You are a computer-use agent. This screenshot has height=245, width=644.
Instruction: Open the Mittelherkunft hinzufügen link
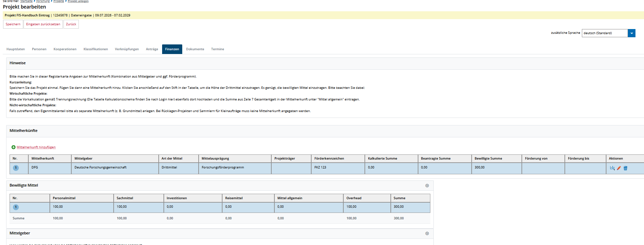click(x=36, y=147)
